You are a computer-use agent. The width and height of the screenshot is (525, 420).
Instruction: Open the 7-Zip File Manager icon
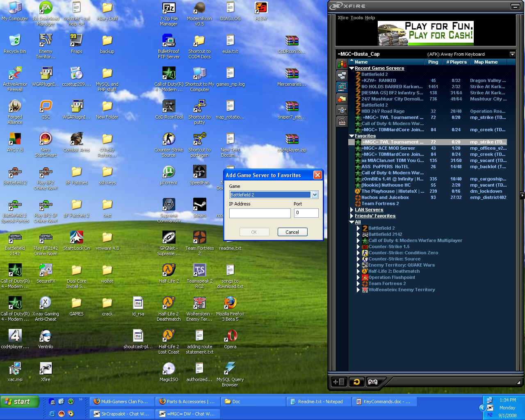click(169, 14)
